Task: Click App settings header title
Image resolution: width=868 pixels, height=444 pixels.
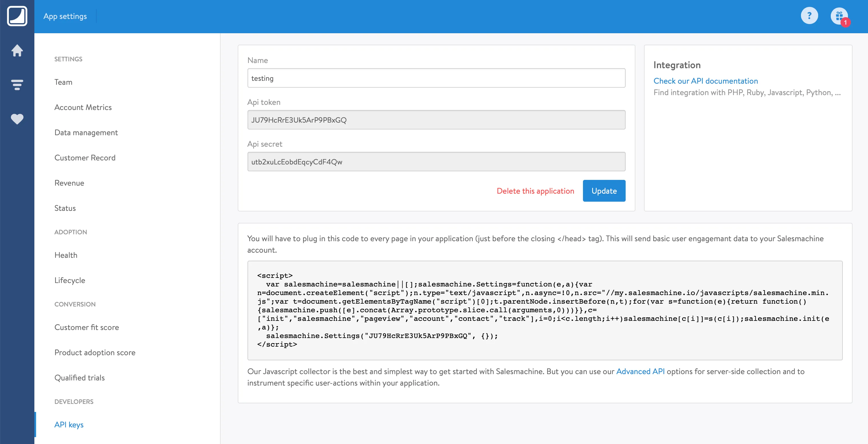Action: coord(65,16)
